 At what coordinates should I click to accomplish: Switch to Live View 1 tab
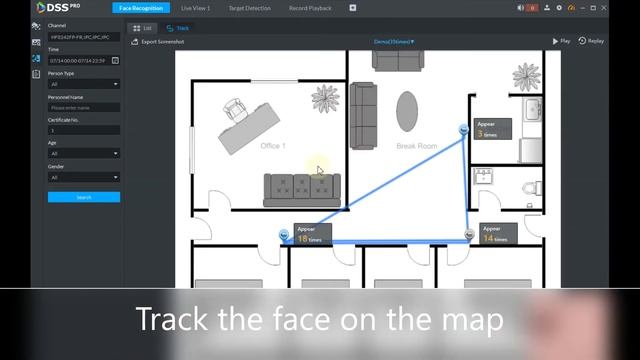pyautogui.click(x=196, y=8)
